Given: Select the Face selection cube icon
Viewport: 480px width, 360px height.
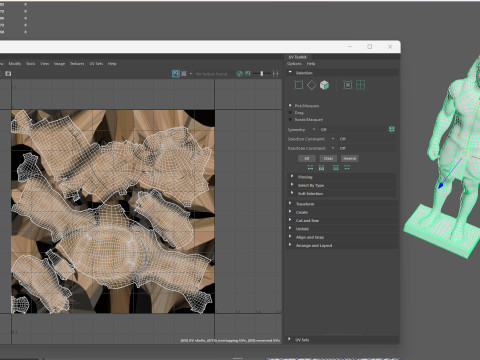Looking at the screenshot, I should pyautogui.click(x=324, y=85).
